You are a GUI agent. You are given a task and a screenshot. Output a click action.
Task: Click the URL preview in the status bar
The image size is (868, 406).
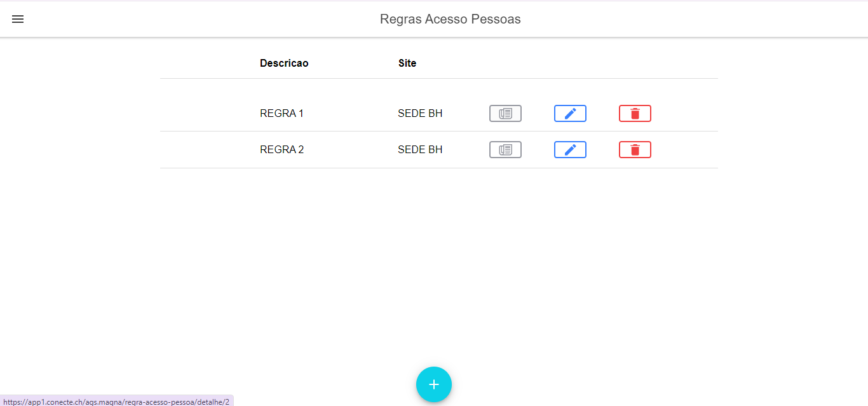point(116,402)
